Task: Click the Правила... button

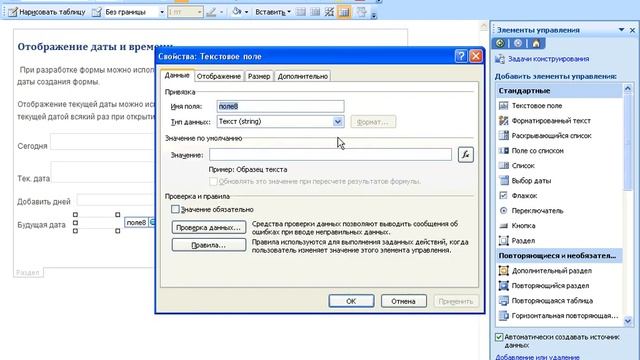Action: (x=209, y=245)
